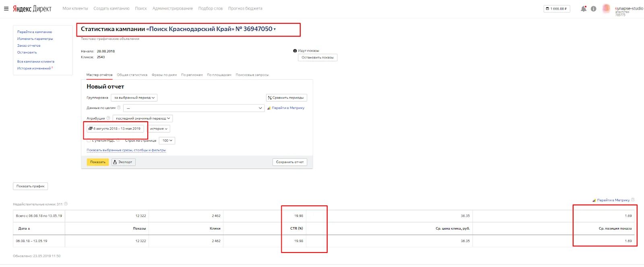This screenshot has width=644, height=267.
Task: Switch to Мастер отчётов tab
Action: coord(99,75)
